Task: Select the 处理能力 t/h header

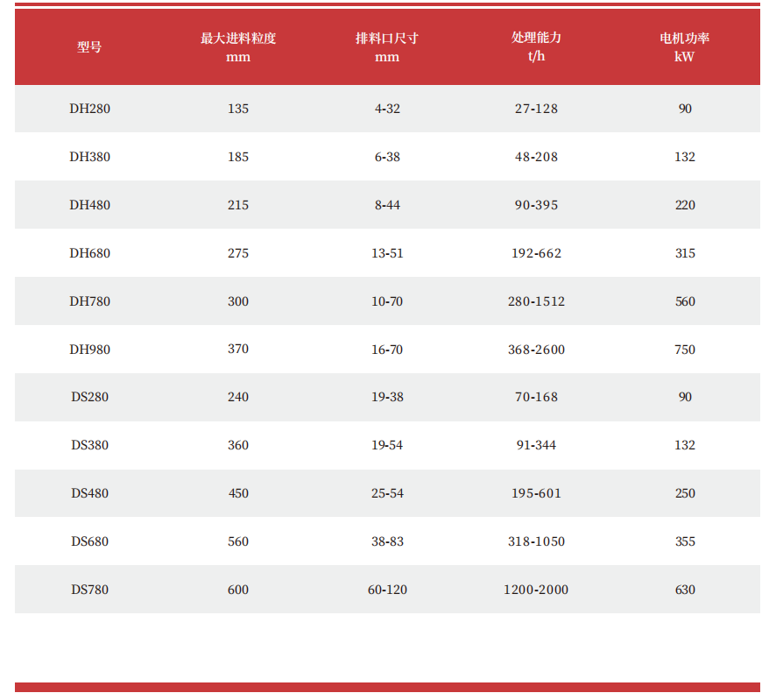Action: click(536, 47)
